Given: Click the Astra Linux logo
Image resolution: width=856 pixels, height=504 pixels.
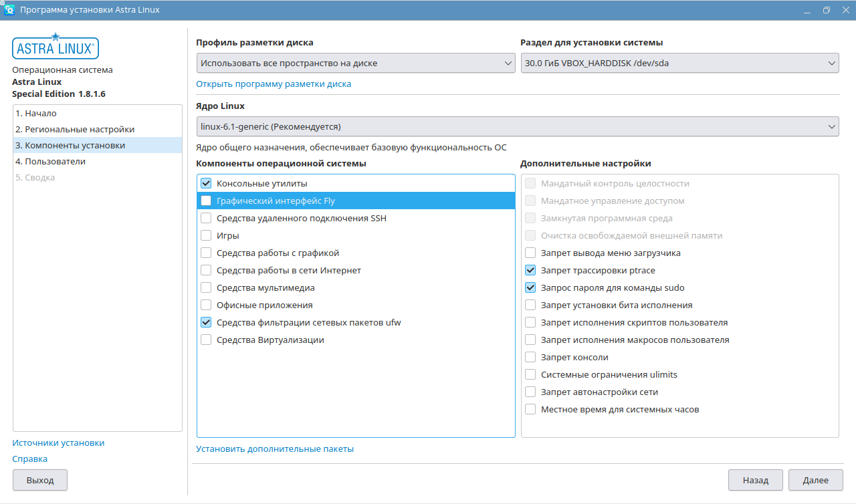Looking at the screenshot, I should pyautogui.click(x=56, y=47).
